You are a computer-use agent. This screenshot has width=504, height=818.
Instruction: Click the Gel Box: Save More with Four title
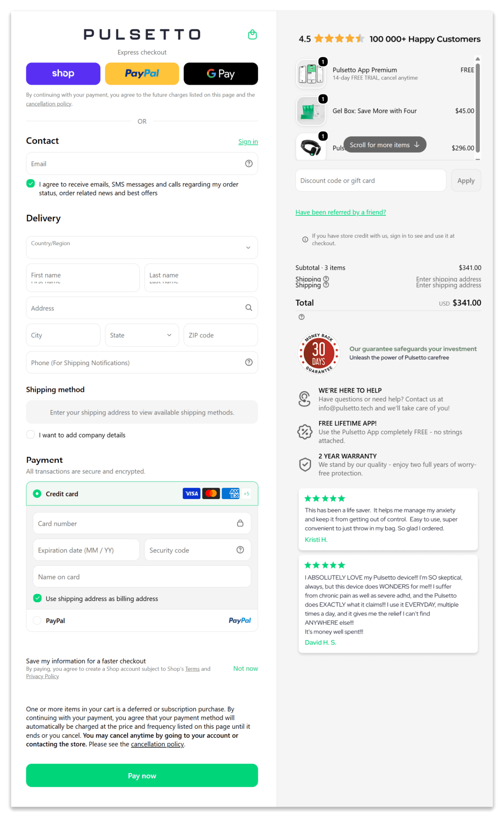coord(374,111)
